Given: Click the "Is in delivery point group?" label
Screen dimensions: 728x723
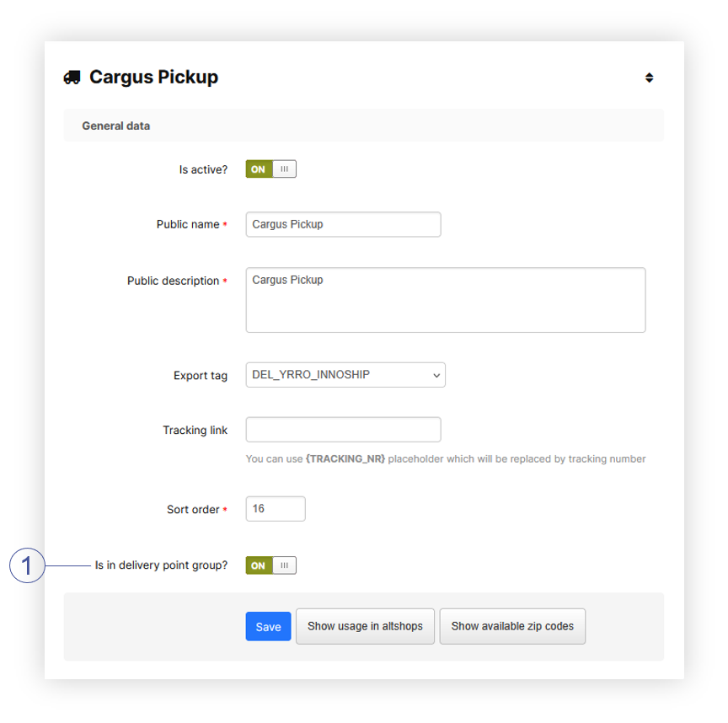Looking at the screenshot, I should (161, 565).
